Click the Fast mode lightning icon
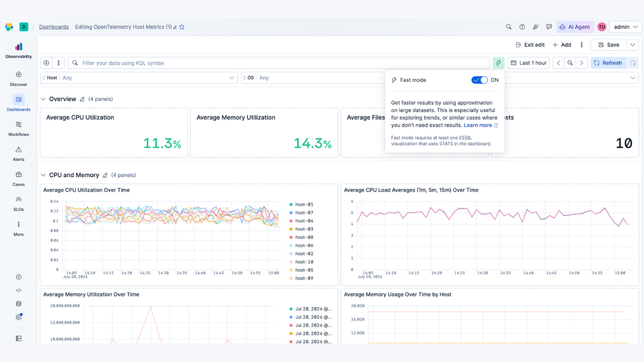Viewport: 644px width, 362px height. [499, 63]
